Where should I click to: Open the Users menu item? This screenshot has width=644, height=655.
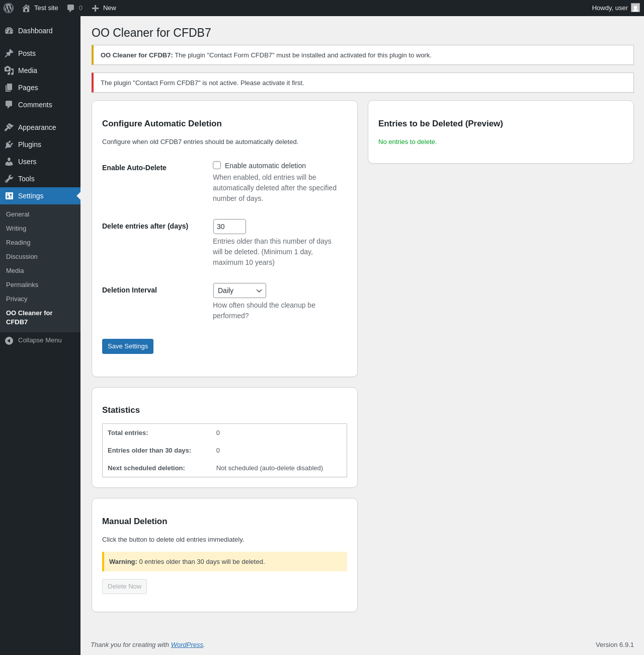pyautogui.click(x=27, y=162)
